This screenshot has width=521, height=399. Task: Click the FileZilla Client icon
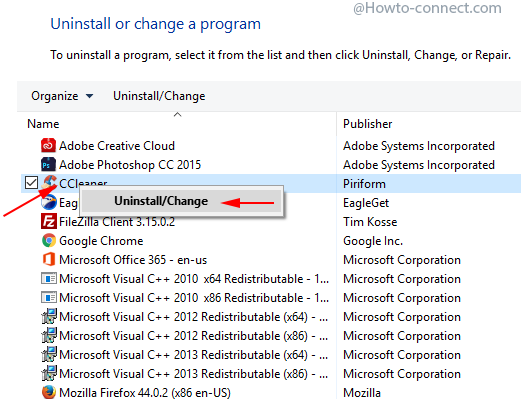(48, 222)
